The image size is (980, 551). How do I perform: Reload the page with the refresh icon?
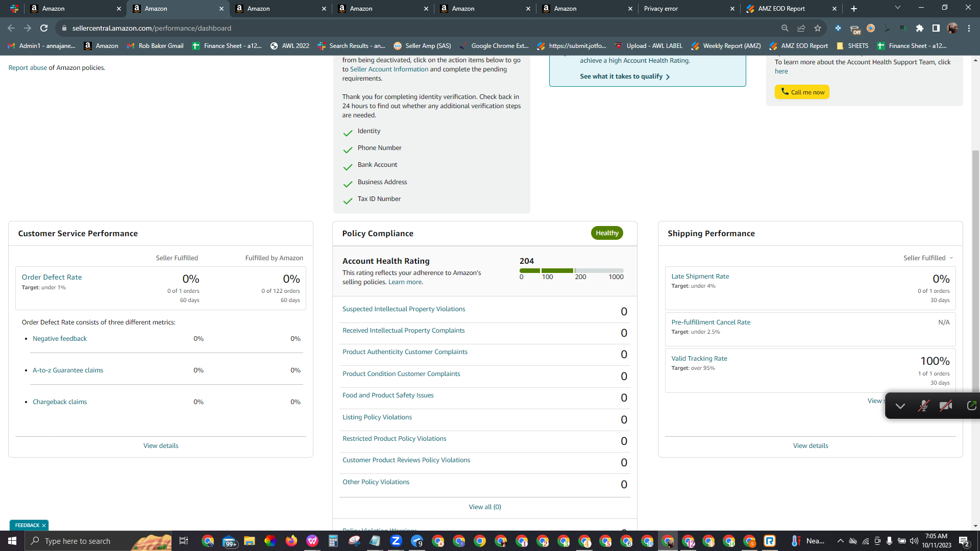44,28
